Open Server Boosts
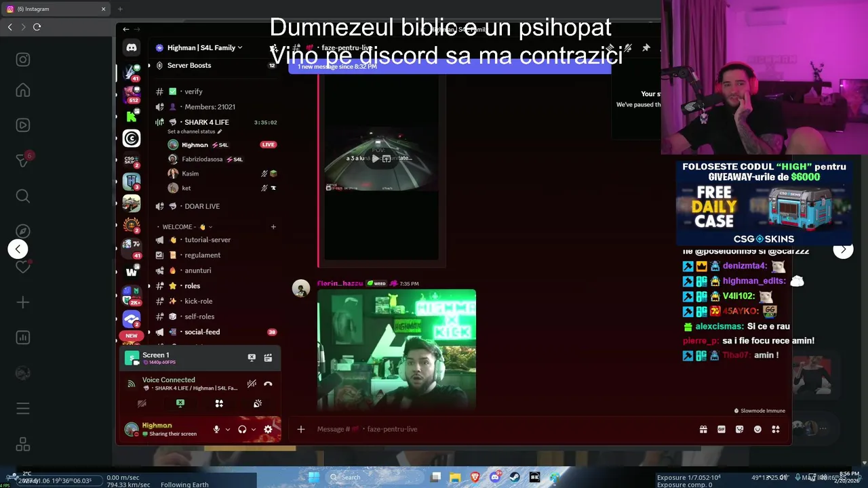This screenshot has height=488, width=868. tap(216, 66)
